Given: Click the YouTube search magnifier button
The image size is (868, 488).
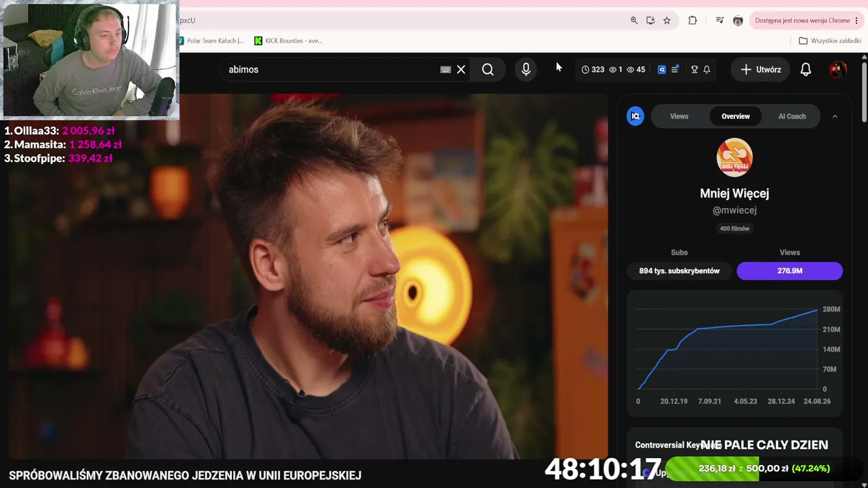Looking at the screenshot, I should [488, 69].
